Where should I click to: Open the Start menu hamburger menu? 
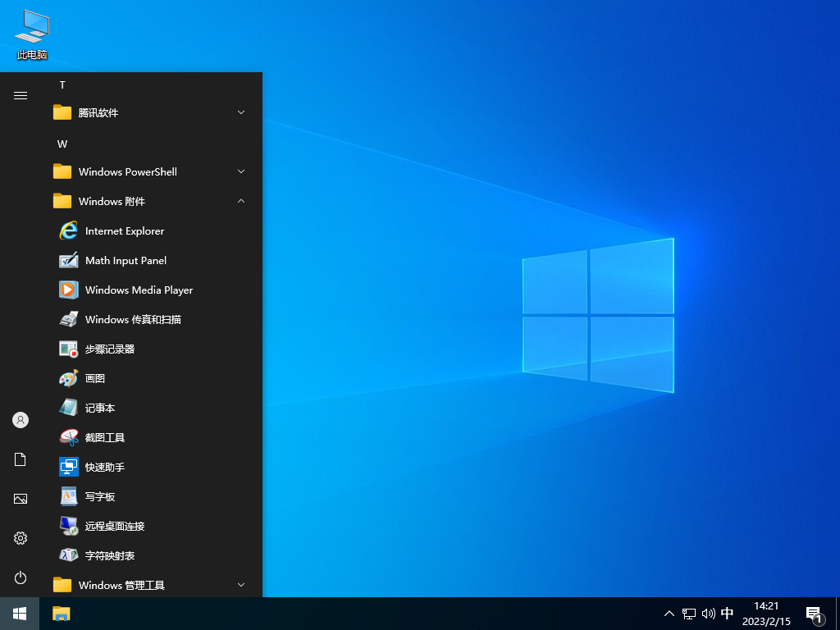coord(20,95)
